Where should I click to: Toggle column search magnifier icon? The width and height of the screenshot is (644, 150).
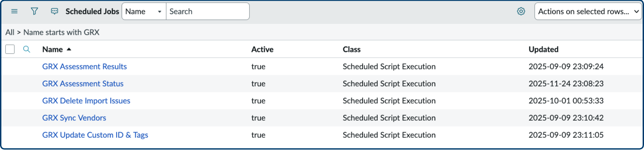coord(27,49)
